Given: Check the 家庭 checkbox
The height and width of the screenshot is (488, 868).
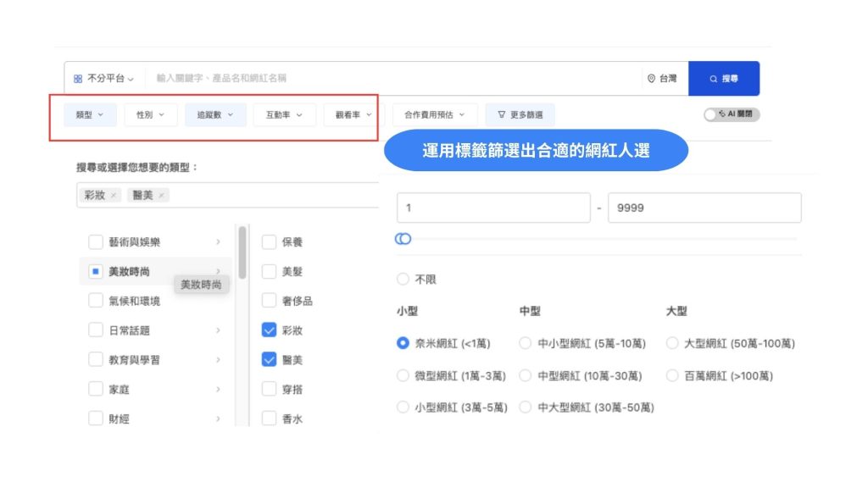Looking at the screenshot, I should tap(96, 389).
